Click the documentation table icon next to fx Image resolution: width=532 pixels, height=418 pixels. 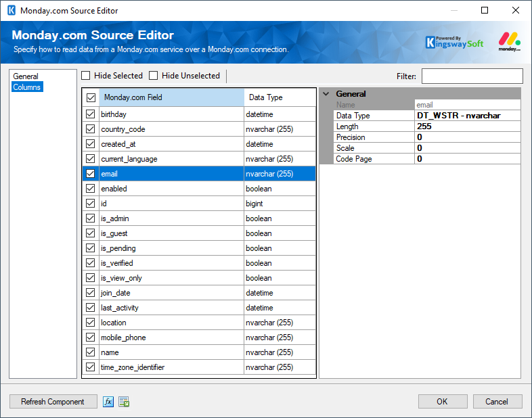tap(124, 402)
